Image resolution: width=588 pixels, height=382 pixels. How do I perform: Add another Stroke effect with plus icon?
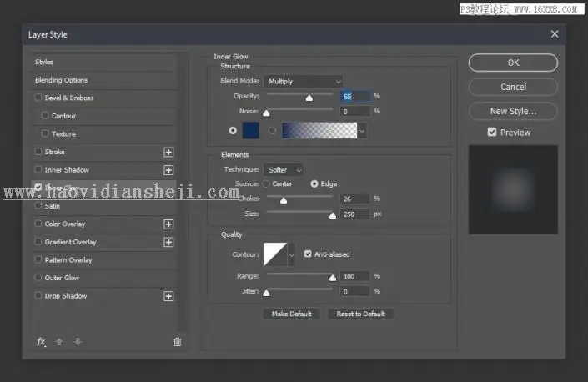pyautogui.click(x=168, y=152)
